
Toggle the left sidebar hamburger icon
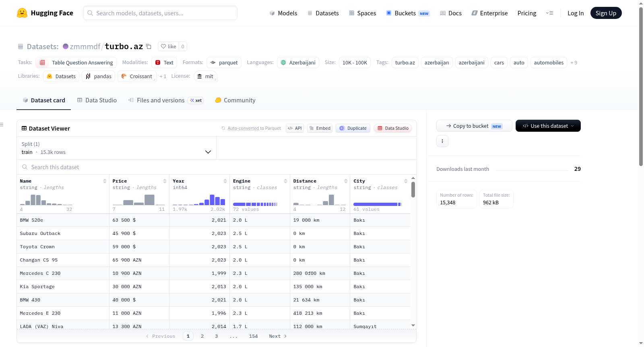tap(2, 125)
